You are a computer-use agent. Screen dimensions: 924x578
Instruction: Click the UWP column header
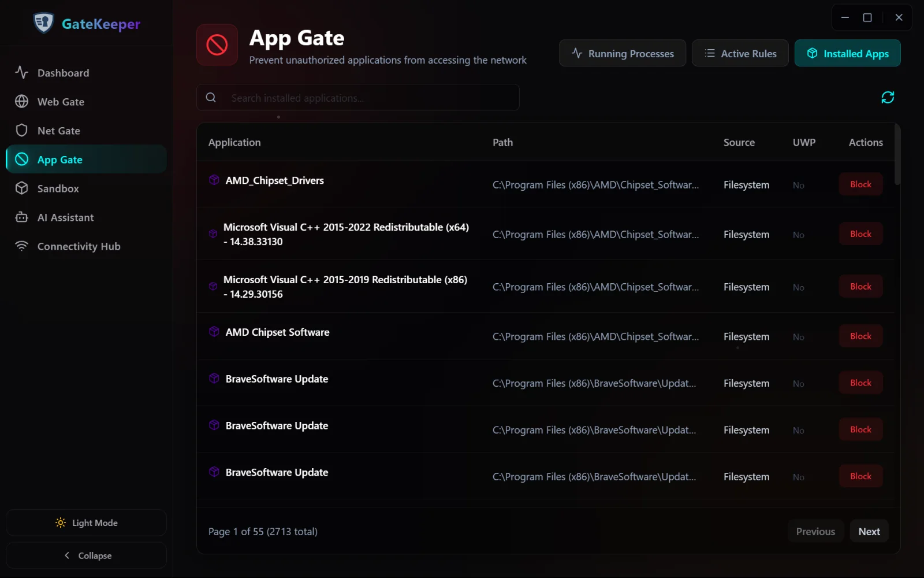(804, 142)
